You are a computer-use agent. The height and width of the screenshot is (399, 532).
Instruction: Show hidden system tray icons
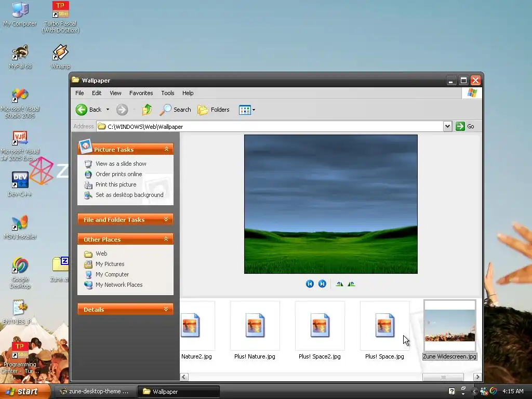click(474, 392)
